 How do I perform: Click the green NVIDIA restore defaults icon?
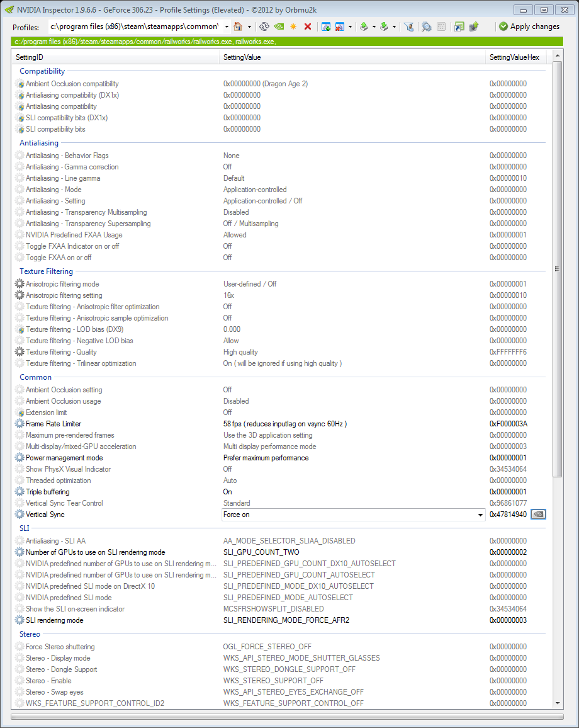[x=279, y=26]
